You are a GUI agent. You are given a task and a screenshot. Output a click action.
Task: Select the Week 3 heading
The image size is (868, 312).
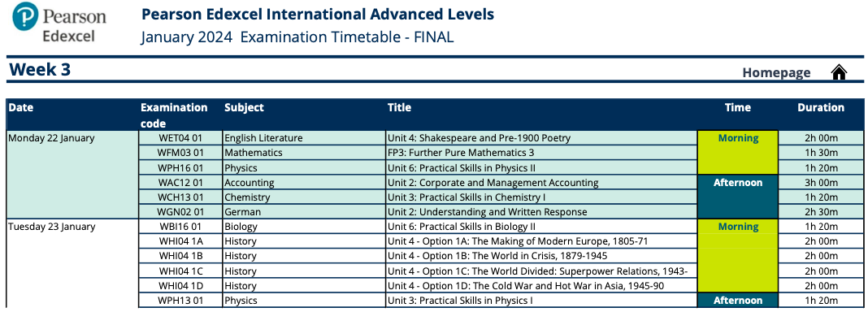pos(40,70)
